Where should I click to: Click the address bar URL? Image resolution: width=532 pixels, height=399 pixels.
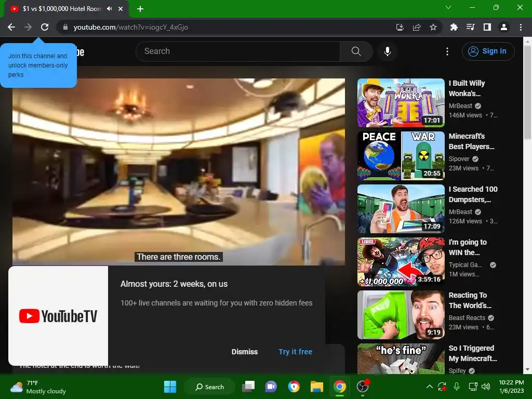point(131,27)
